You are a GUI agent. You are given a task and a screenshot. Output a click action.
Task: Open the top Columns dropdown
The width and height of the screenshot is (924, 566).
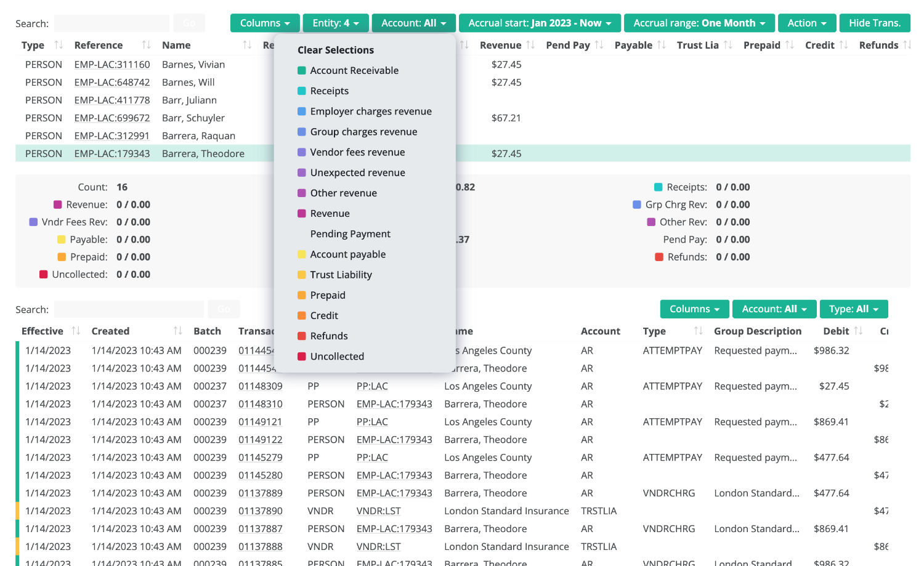pyautogui.click(x=265, y=23)
